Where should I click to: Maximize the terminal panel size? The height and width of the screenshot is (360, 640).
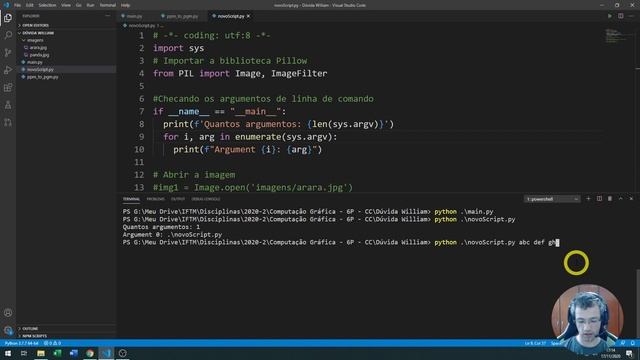620,199
